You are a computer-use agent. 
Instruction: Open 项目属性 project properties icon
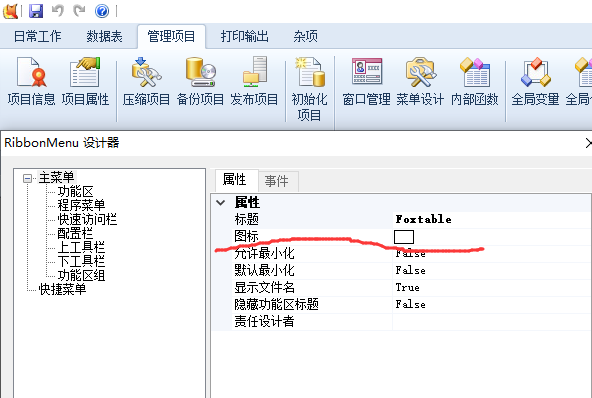point(85,81)
